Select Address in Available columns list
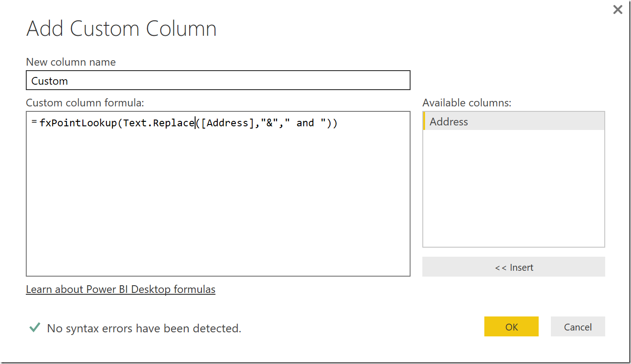Viewport: 631px width, 364px height. (x=513, y=122)
